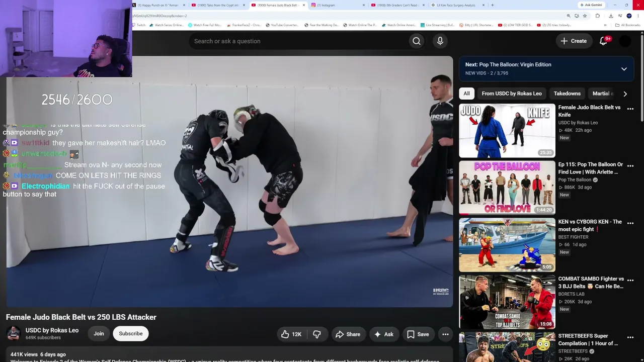Open options for COMBAT SAMBO Fighter video
Image resolution: width=644 pixels, height=362 pixels.
(630, 280)
